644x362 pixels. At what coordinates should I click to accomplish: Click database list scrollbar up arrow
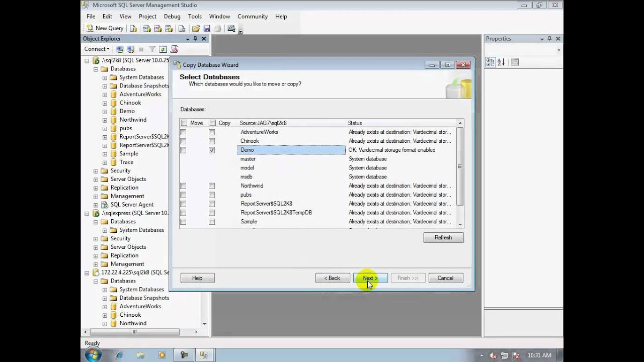pyautogui.click(x=460, y=123)
